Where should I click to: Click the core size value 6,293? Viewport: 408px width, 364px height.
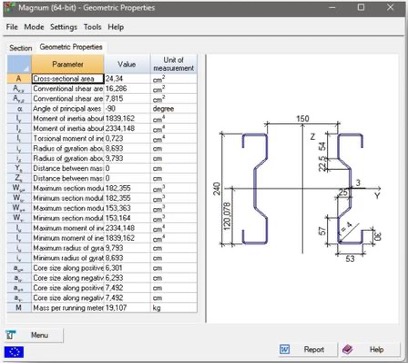point(127,278)
